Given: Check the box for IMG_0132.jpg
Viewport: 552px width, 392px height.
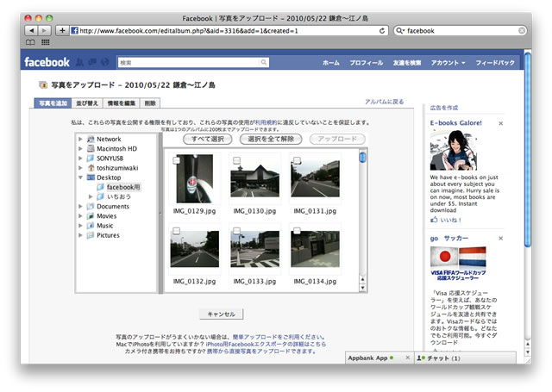Looking at the screenshot, I should tap(176, 231).
